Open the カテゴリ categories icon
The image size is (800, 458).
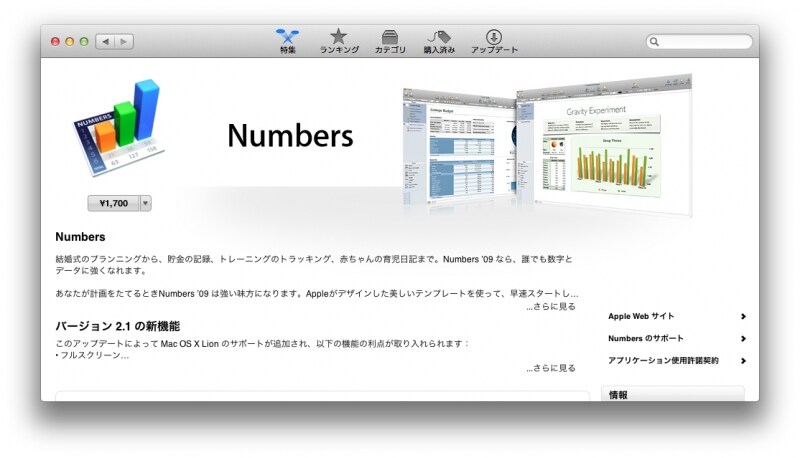click(x=390, y=41)
